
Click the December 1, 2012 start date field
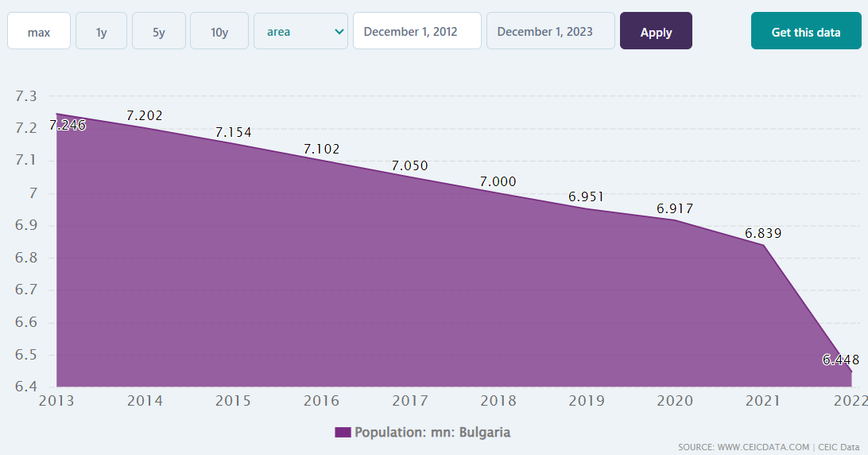point(417,31)
